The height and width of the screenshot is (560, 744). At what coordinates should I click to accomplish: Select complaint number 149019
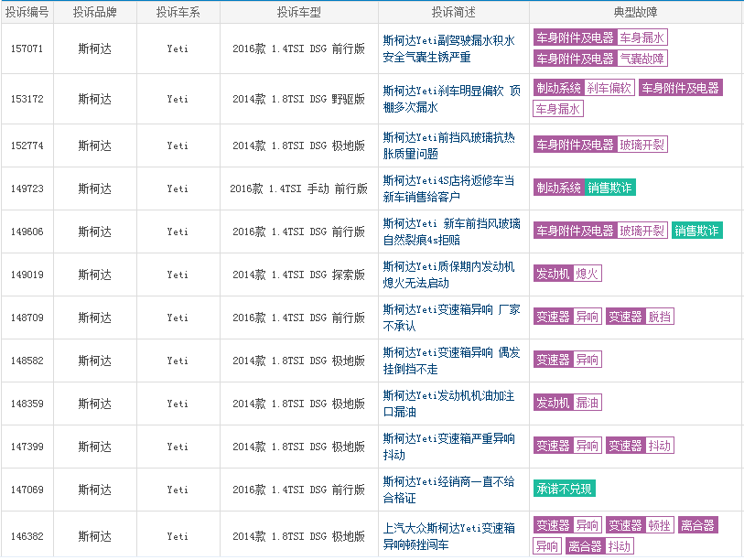pos(27,275)
